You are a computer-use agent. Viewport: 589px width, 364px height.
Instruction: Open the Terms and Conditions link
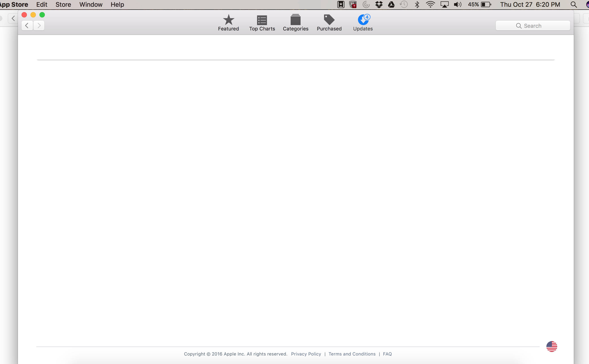tap(352, 354)
